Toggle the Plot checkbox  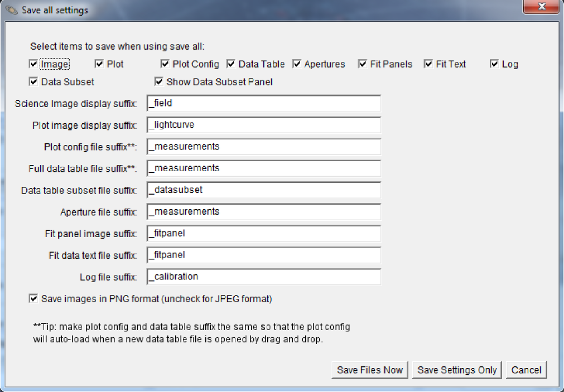[x=99, y=64]
